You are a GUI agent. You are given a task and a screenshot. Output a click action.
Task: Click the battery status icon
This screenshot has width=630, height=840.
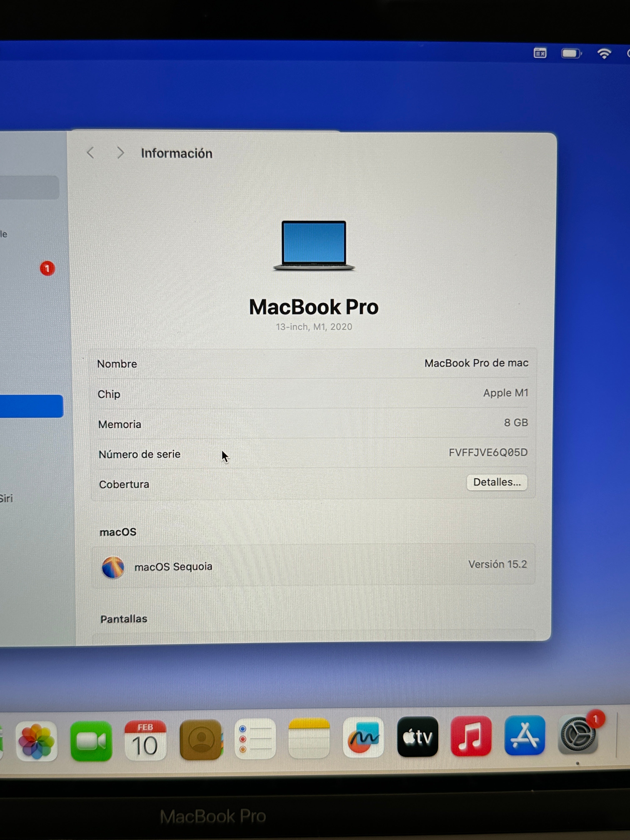(x=571, y=54)
